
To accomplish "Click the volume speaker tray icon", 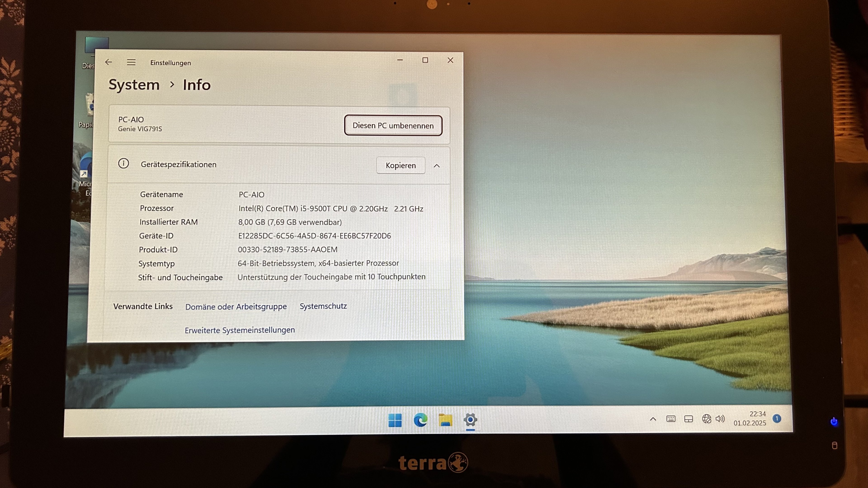I will point(720,419).
